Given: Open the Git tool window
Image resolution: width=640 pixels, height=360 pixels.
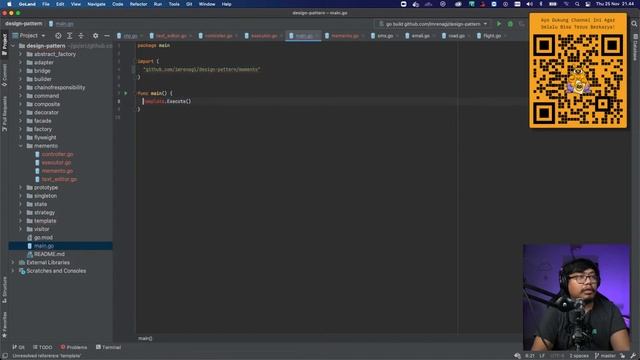Looking at the screenshot, I should point(18,347).
